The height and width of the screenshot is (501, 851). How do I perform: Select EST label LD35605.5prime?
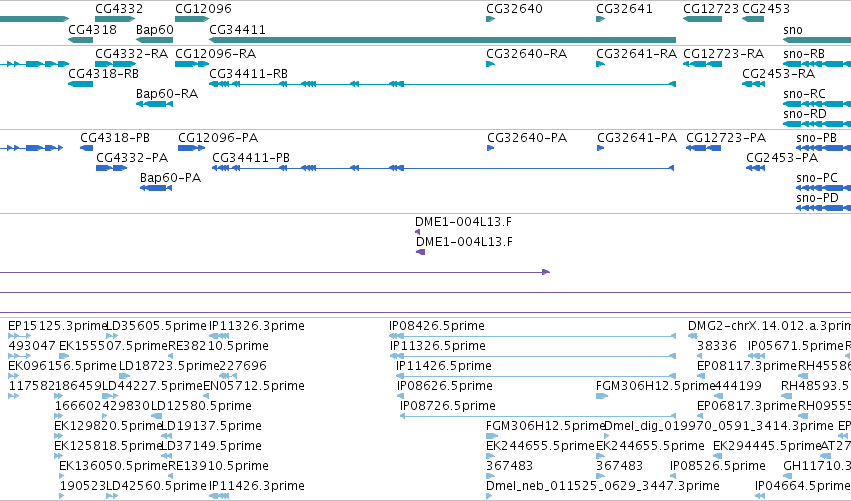tap(156, 326)
